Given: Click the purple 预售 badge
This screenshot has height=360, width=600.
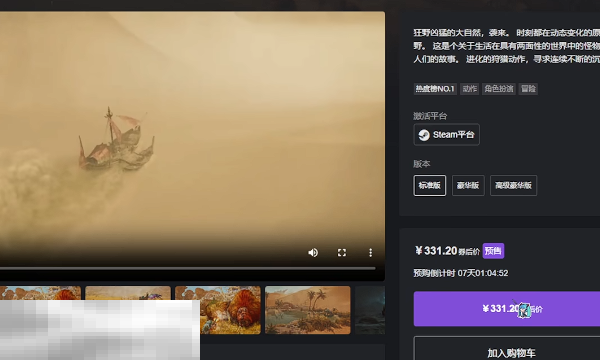Looking at the screenshot, I should click(x=493, y=251).
